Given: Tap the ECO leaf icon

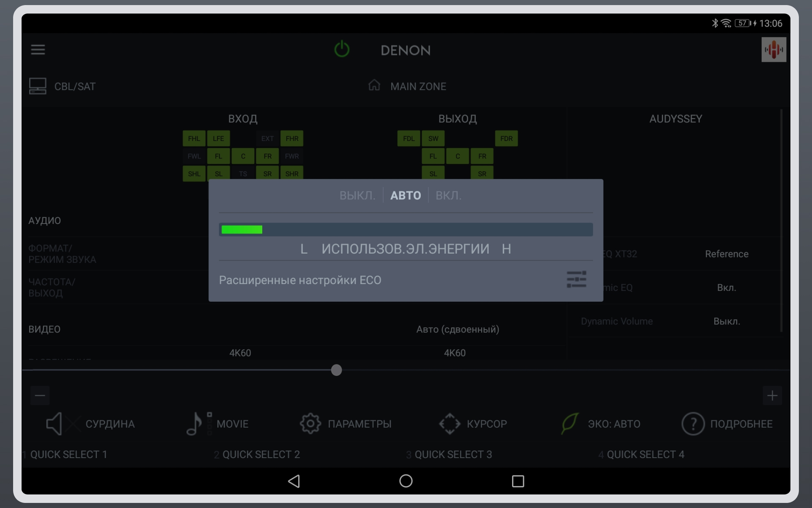Looking at the screenshot, I should 570,424.
